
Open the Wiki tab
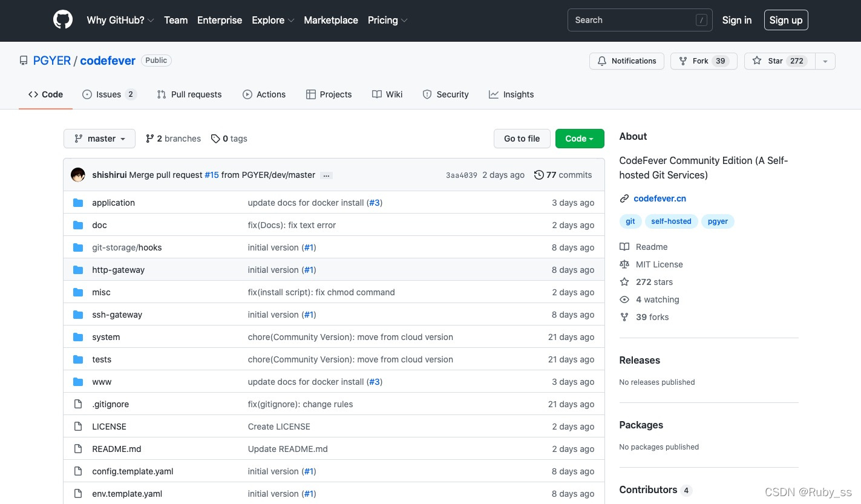[387, 94]
